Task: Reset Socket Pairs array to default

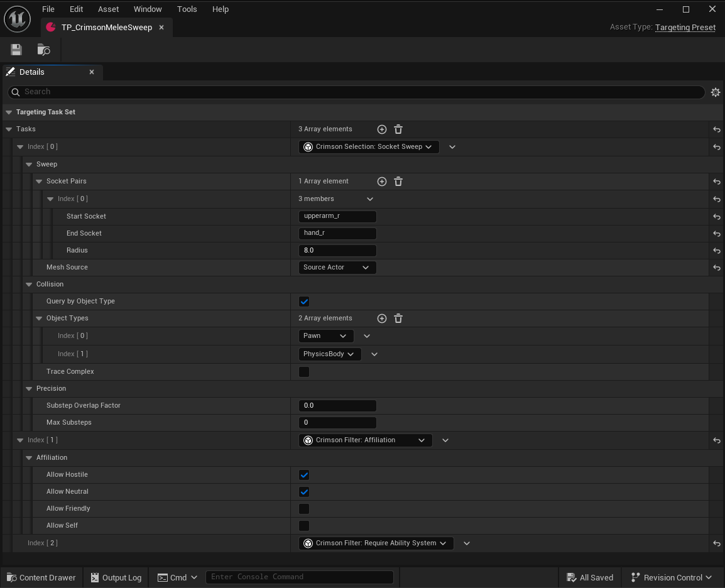Action: [717, 182]
